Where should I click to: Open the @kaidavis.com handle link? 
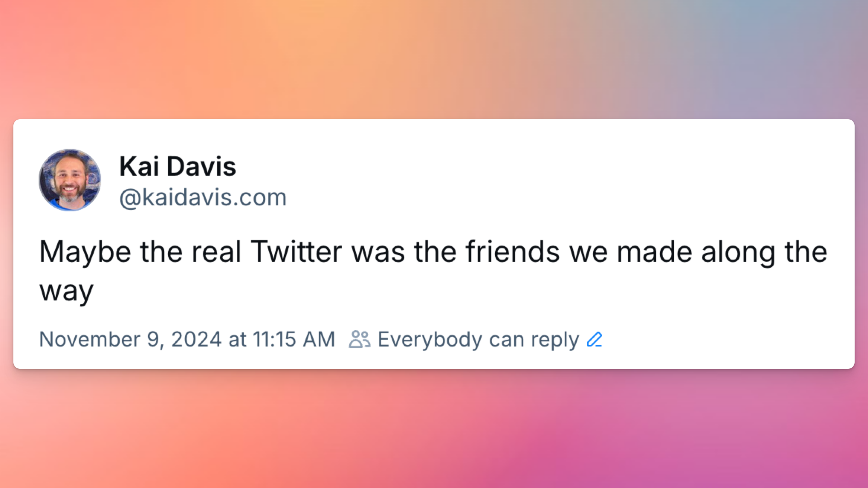[x=203, y=197]
